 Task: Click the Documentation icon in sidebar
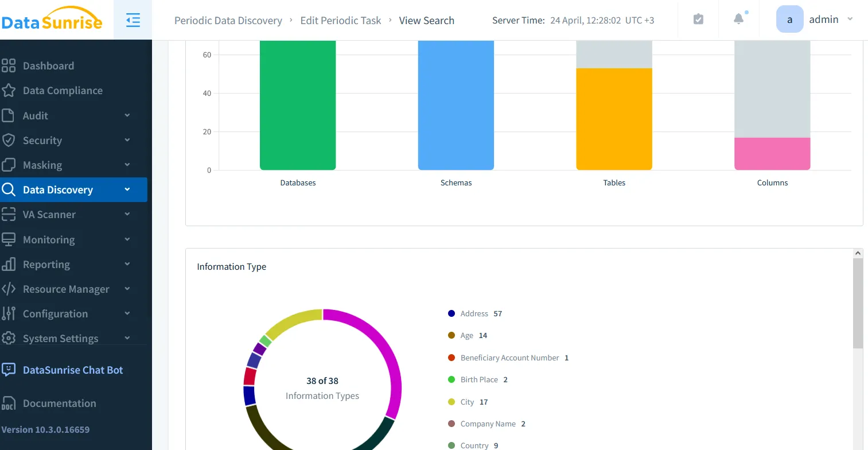pos(9,404)
